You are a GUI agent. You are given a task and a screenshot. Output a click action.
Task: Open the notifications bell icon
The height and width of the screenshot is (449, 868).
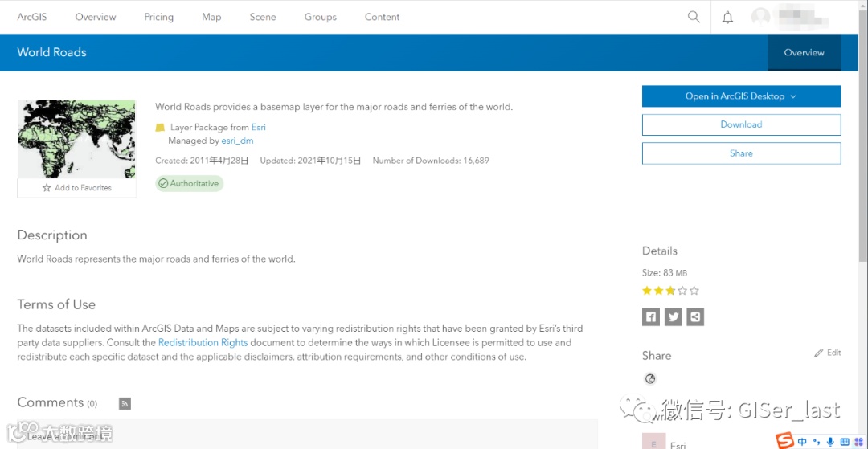click(x=727, y=17)
